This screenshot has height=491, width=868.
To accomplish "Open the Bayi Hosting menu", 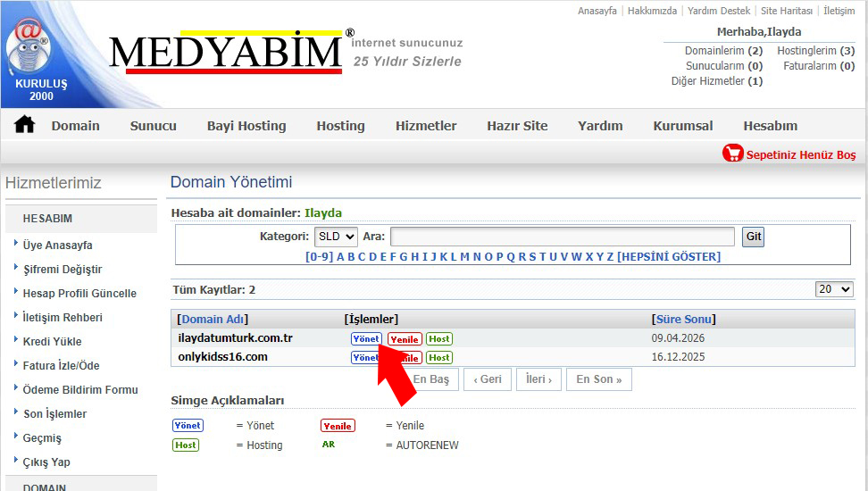I will coord(246,126).
